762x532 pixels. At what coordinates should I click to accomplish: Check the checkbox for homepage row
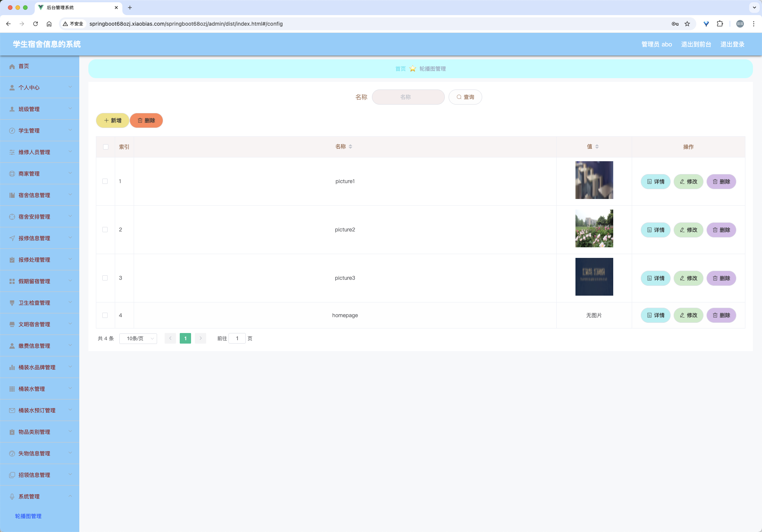click(x=105, y=315)
